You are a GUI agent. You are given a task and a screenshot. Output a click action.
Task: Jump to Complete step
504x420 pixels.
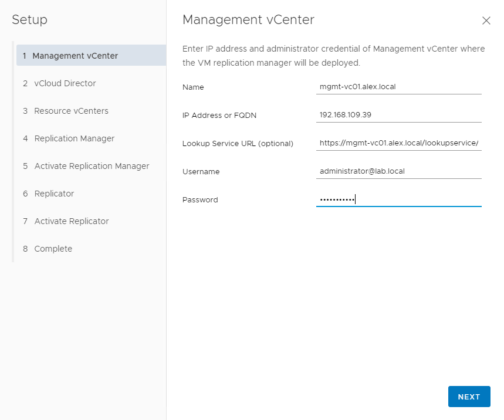point(53,249)
